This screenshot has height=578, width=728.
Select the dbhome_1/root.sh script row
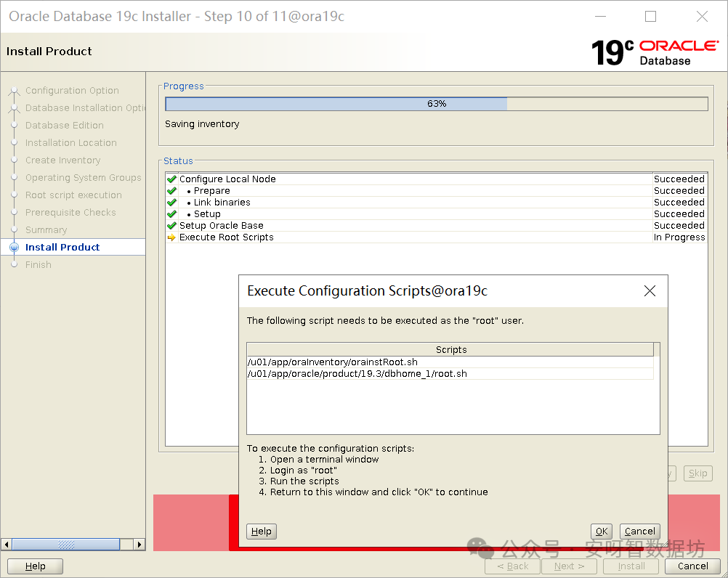450,373
